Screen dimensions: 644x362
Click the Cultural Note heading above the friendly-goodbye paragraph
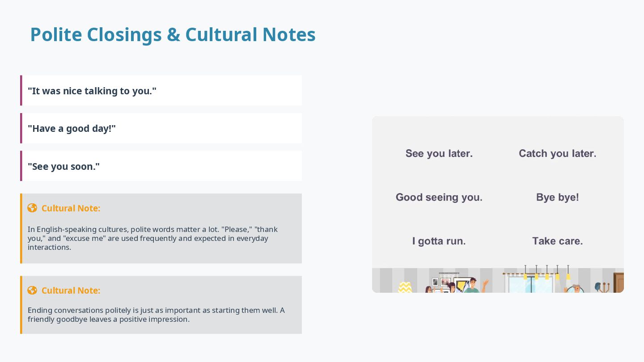pos(71,290)
